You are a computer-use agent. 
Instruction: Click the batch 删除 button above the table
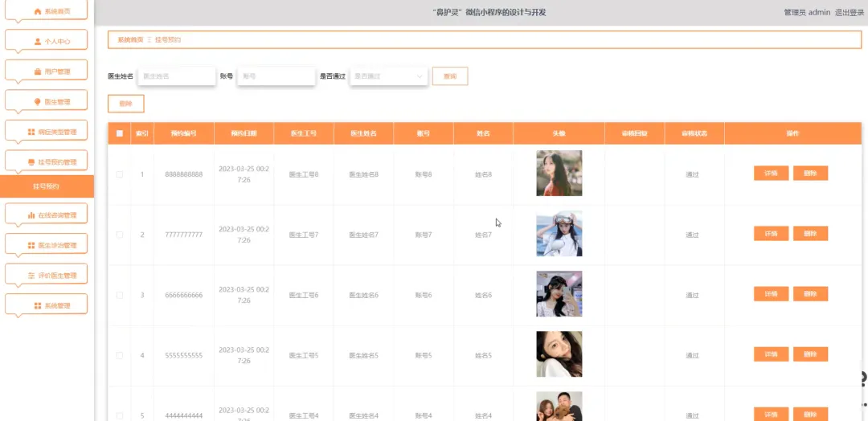point(125,104)
